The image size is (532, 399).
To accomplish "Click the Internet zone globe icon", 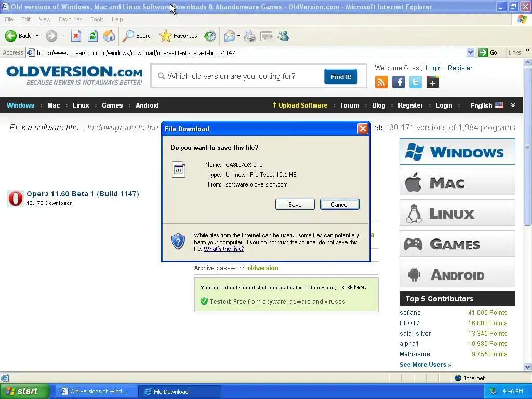I will coord(458,378).
